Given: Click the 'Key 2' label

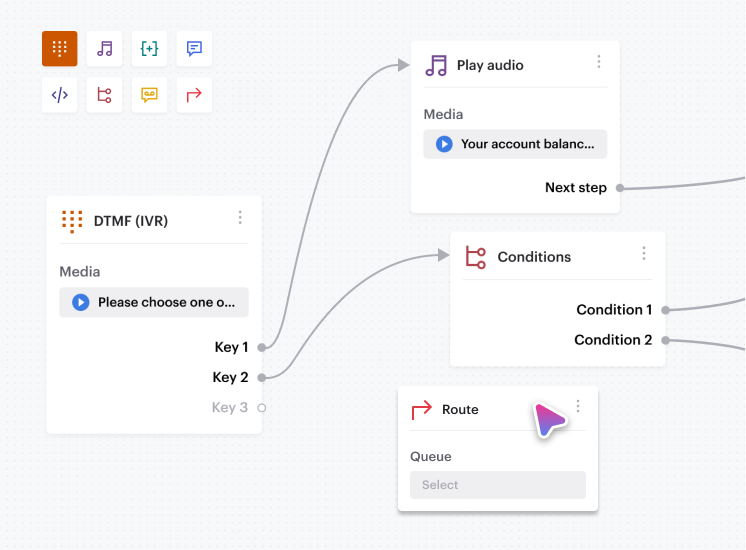Looking at the screenshot, I should point(230,377).
